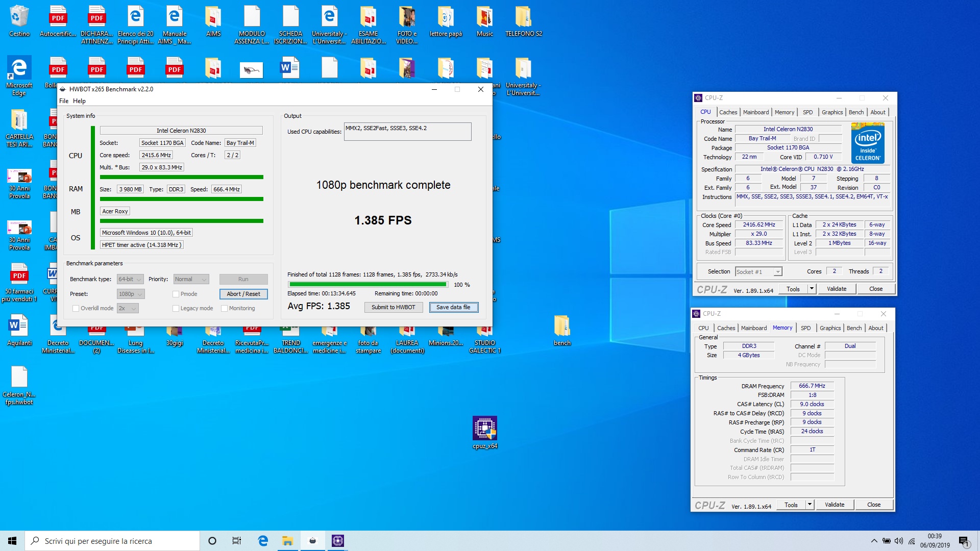Screen dimensions: 980x551
Task: Open the Preset 1080p dropdown
Action: click(x=131, y=294)
